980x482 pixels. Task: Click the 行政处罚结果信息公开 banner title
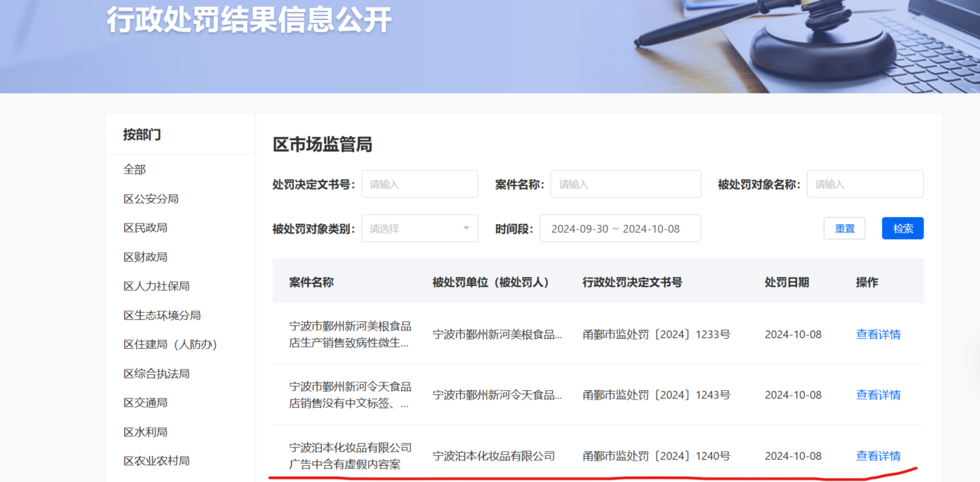(249, 20)
